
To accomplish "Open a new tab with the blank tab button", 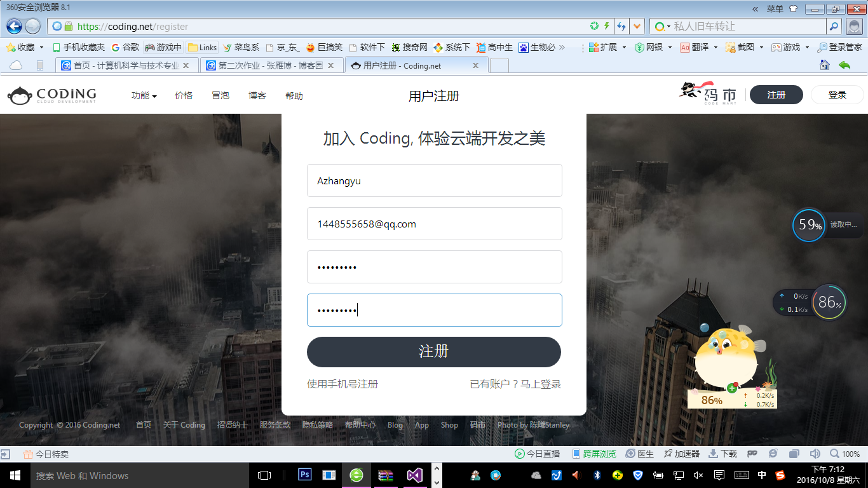I will click(x=499, y=65).
